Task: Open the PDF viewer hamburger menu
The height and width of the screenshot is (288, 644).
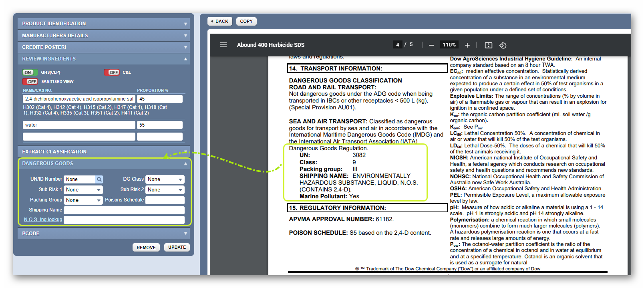Action: (x=223, y=45)
